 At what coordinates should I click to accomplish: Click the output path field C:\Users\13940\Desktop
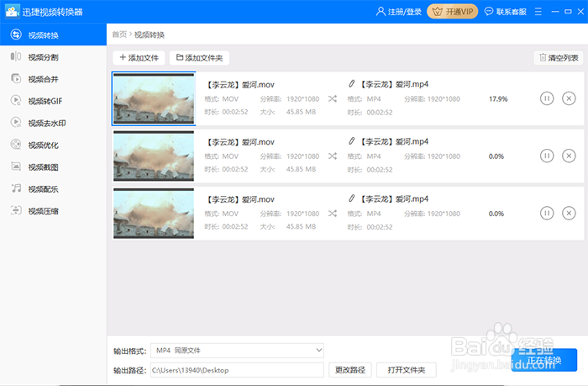[237, 370]
